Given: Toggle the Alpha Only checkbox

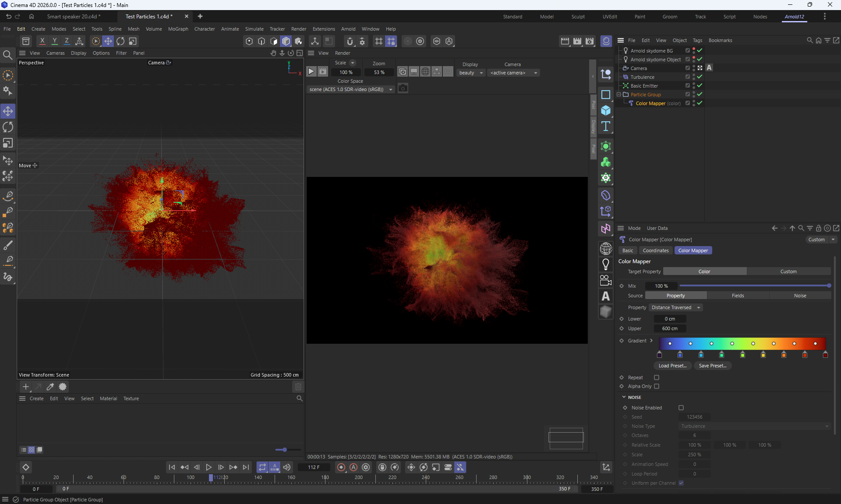Looking at the screenshot, I should pyautogui.click(x=657, y=386).
